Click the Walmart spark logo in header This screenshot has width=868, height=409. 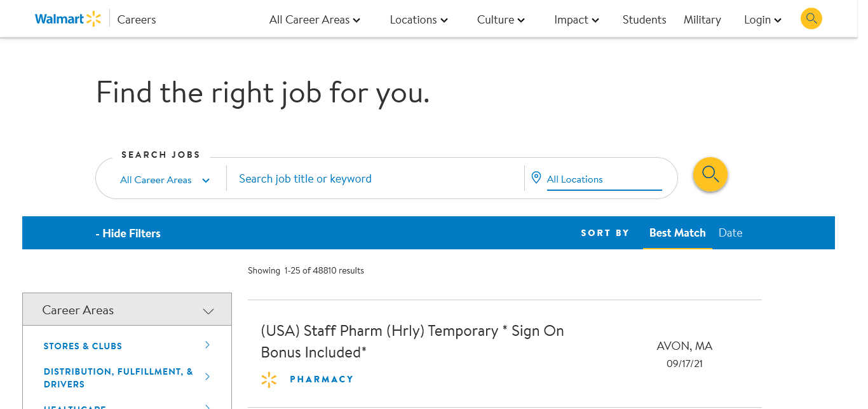point(93,19)
